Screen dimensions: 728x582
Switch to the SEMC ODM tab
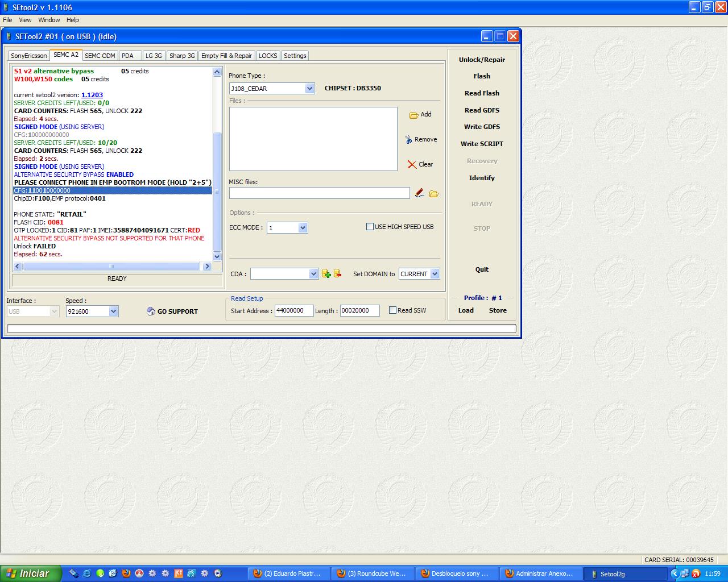(100, 56)
